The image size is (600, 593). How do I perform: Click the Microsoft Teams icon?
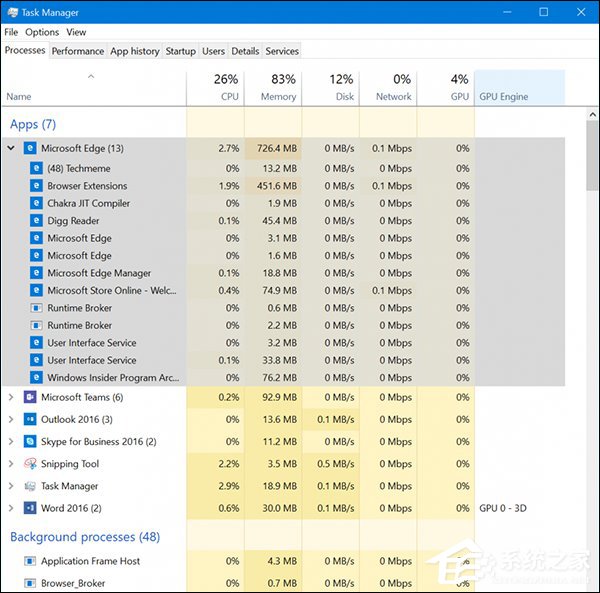30,397
